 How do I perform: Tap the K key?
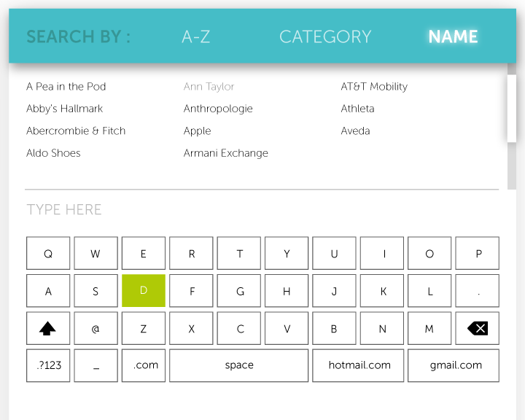click(x=382, y=291)
